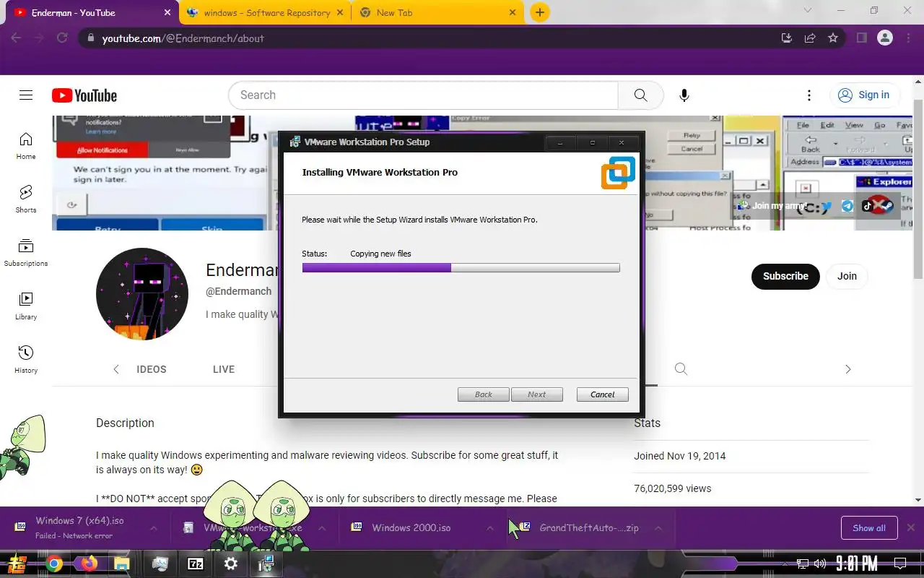Click the search magnifier button
This screenshot has width=924, height=578.
tap(640, 95)
